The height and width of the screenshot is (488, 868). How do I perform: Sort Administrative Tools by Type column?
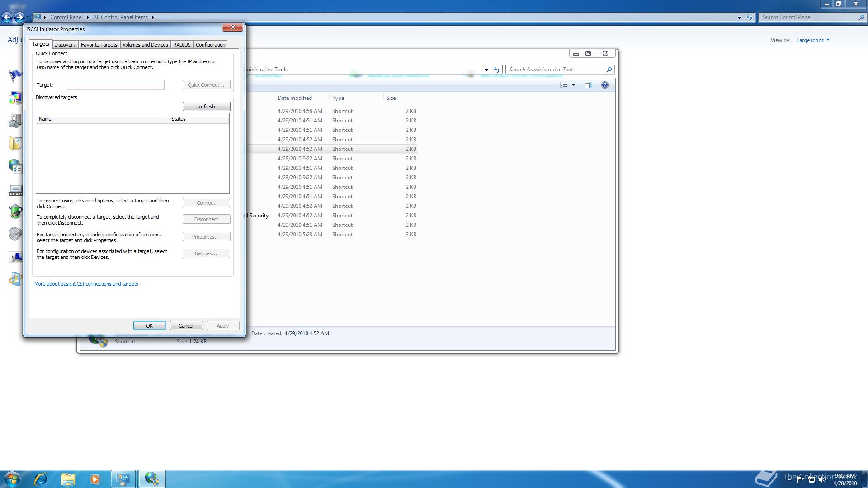tap(356, 98)
